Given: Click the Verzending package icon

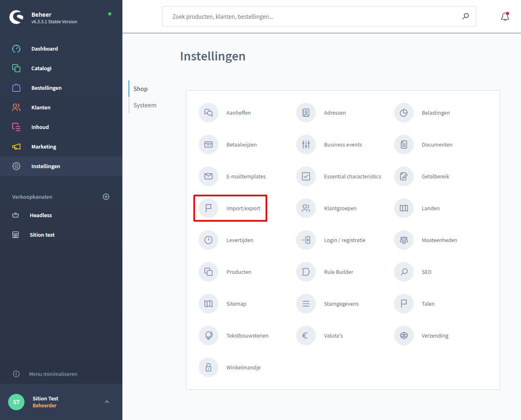Looking at the screenshot, I should tap(404, 336).
